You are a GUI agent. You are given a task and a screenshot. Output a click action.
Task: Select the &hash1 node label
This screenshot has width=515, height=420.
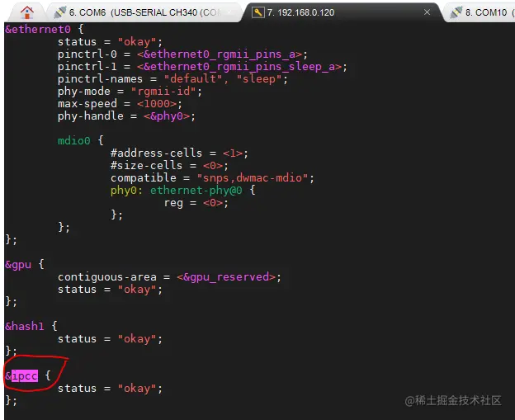point(25,327)
